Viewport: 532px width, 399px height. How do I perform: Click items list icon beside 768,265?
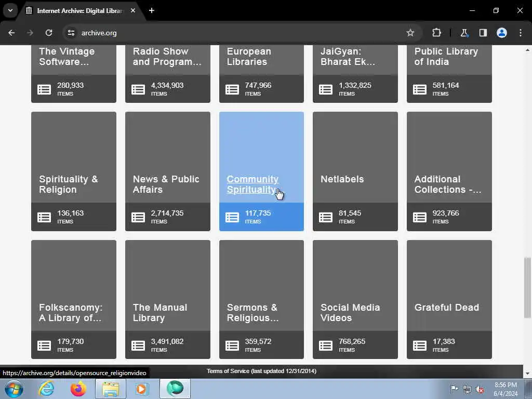coord(326,345)
